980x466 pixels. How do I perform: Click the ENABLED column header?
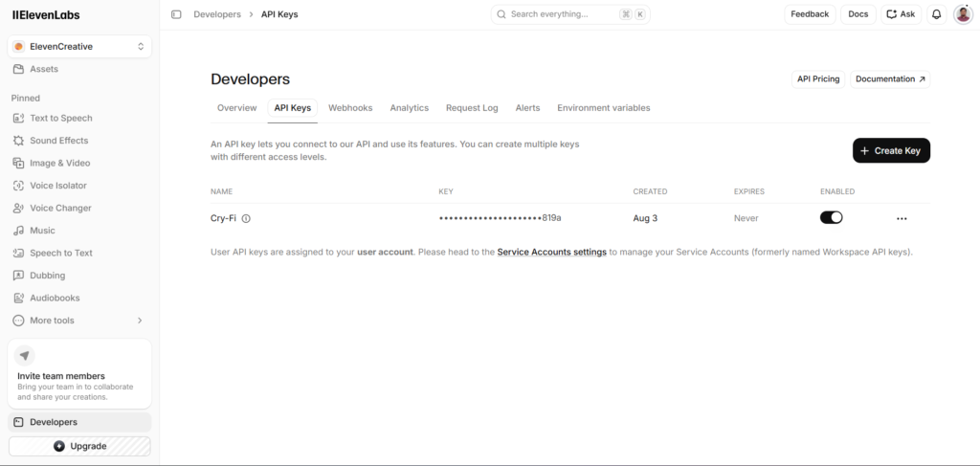coord(837,191)
